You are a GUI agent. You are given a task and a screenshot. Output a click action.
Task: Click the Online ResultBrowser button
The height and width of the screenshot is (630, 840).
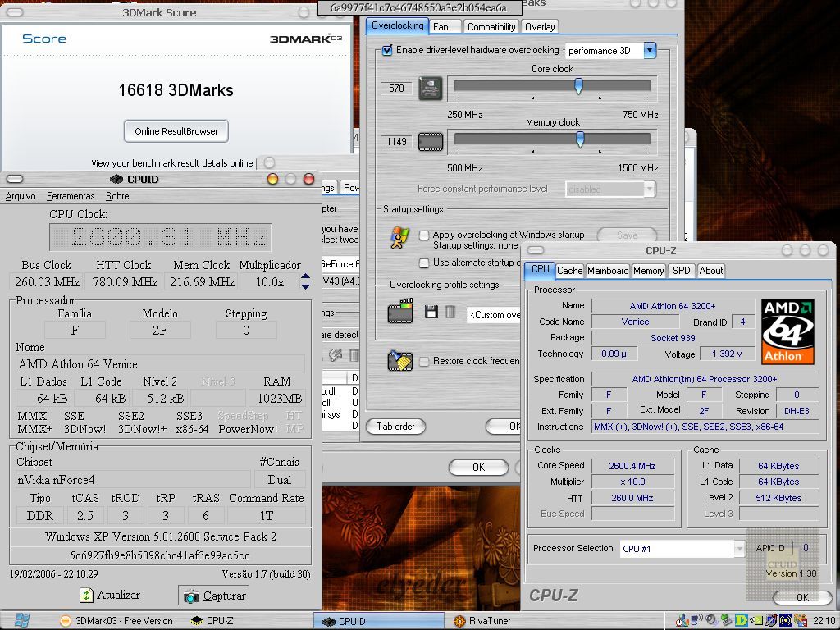pyautogui.click(x=176, y=131)
